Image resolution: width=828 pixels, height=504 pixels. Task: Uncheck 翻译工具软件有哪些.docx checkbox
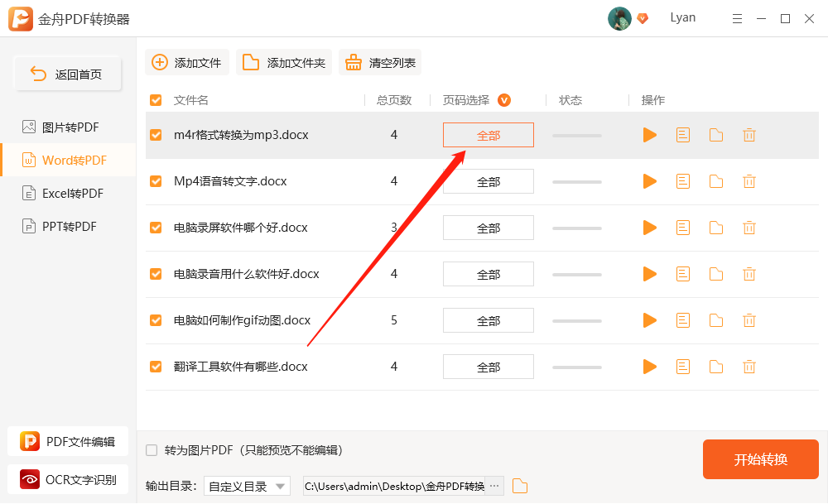pyautogui.click(x=156, y=367)
